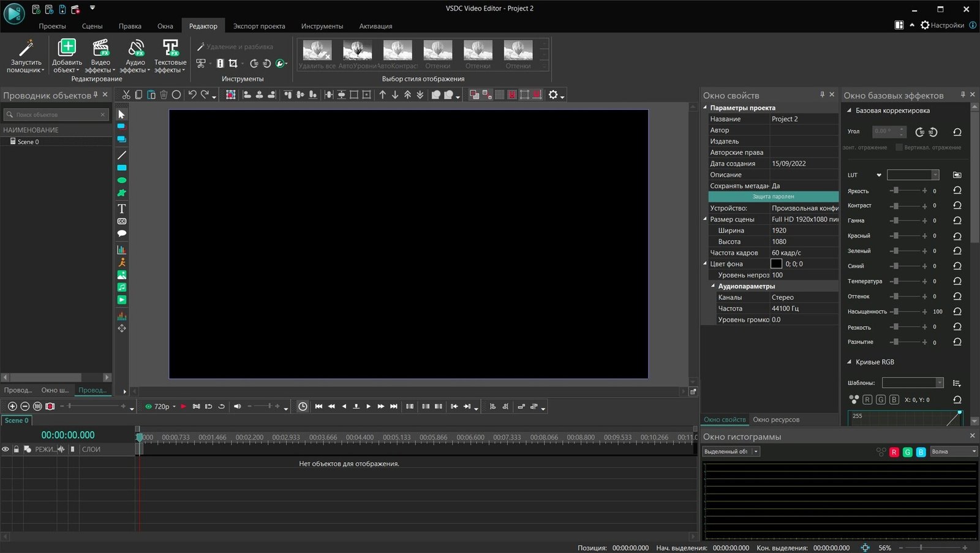The height and width of the screenshot is (553, 980).
Task: Toggle the blue B channel in histogram
Action: (x=921, y=452)
